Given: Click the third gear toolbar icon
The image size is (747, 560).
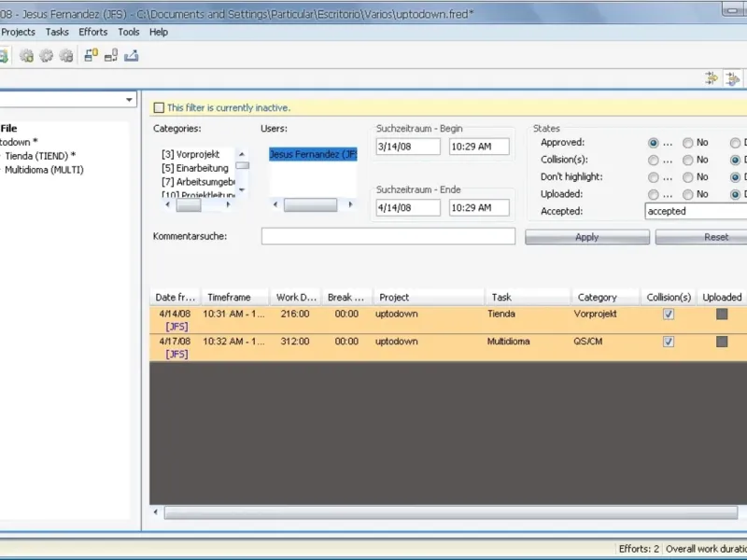Looking at the screenshot, I should click(x=65, y=56).
